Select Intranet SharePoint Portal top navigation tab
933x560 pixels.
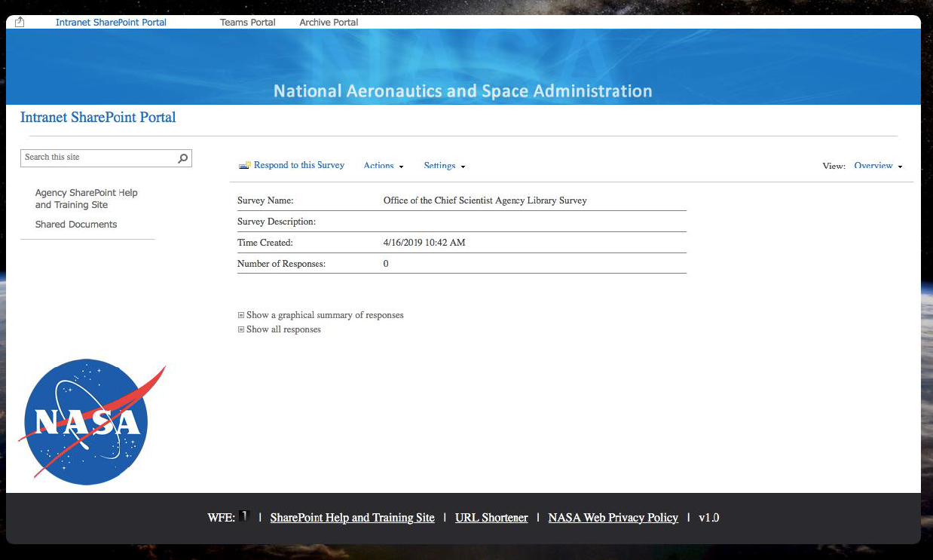[111, 23]
